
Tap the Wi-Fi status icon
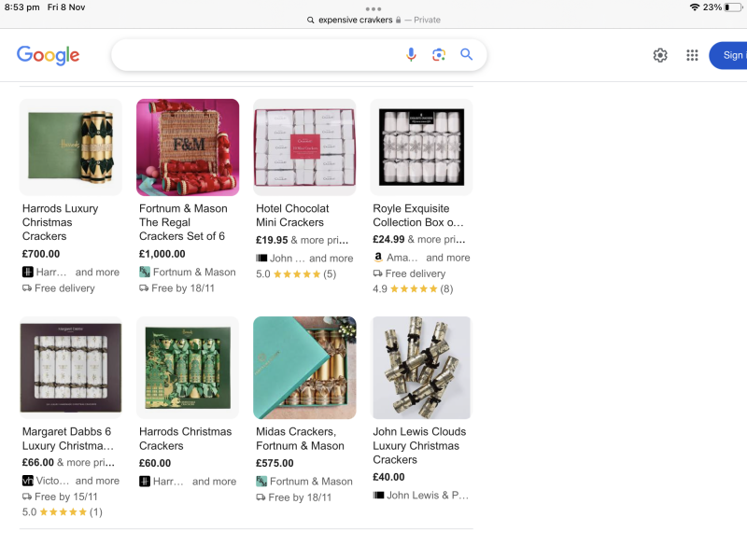pyautogui.click(x=695, y=7)
